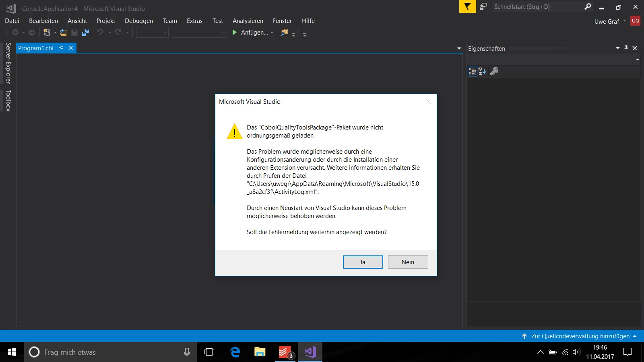The height and width of the screenshot is (362, 644).
Task: Click the UG account avatar
Action: click(x=635, y=21)
